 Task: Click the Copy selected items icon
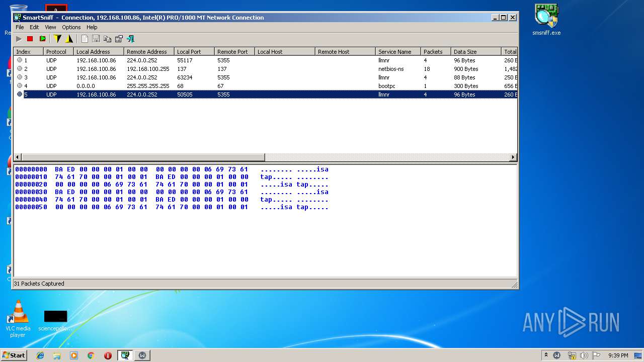(107, 39)
